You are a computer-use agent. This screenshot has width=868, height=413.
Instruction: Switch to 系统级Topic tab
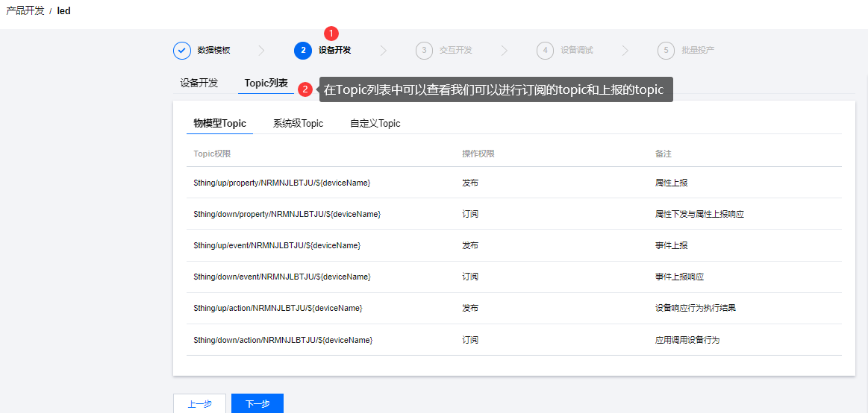pos(298,123)
